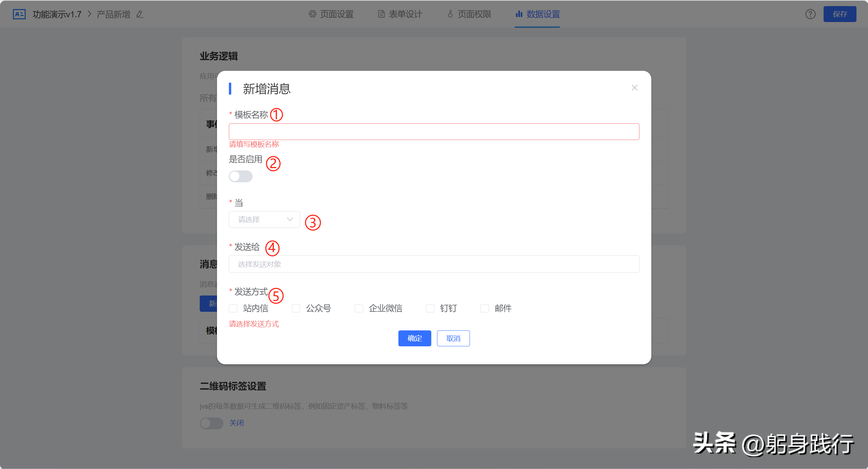Focus the 模板名称 input field
The height and width of the screenshot is (469, 868).
(434, 132)
